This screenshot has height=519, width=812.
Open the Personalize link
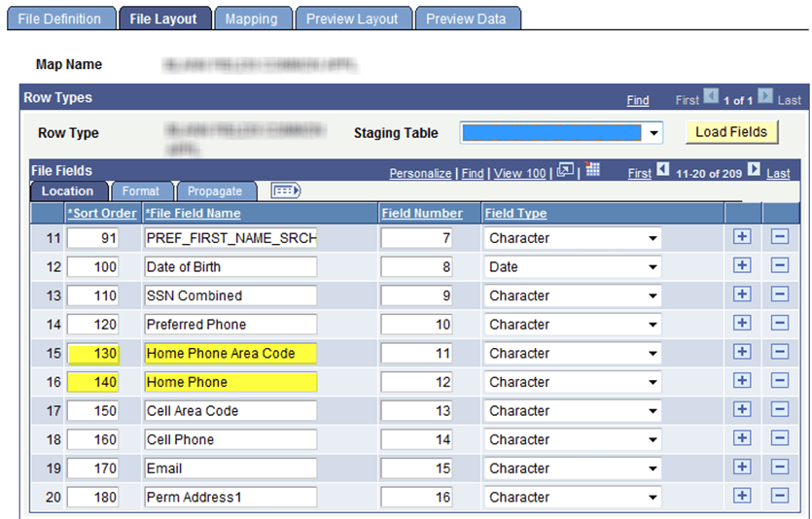coord(420,173)
